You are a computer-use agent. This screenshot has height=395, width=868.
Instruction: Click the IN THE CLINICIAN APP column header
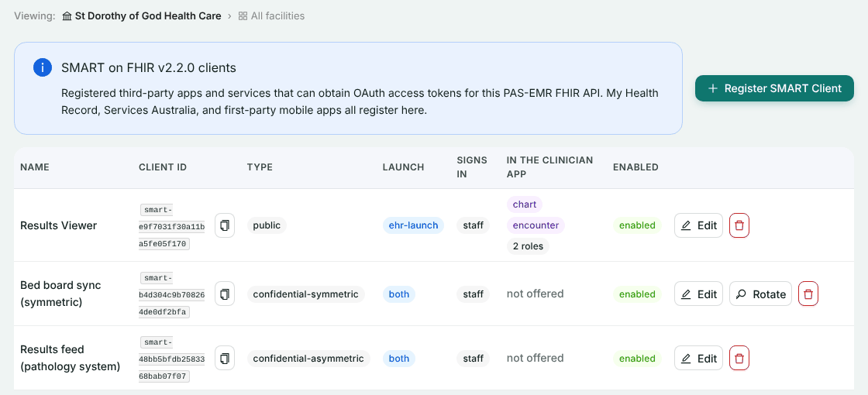point(549,167)
